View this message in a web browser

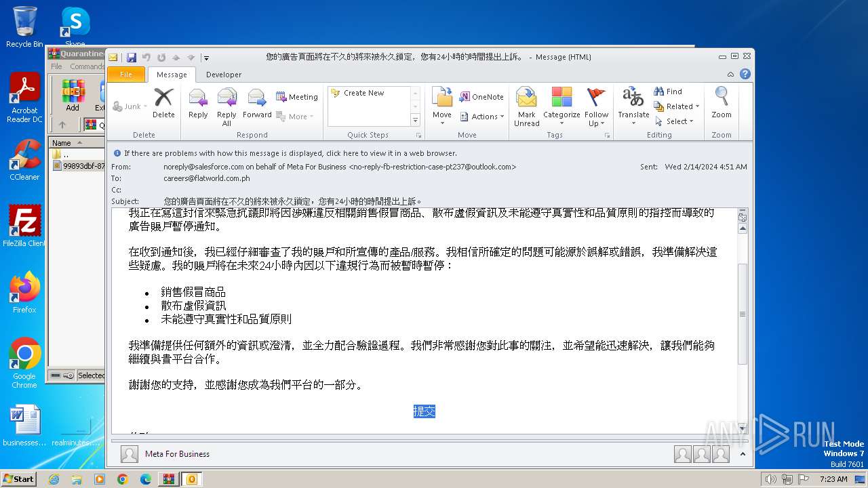[x=290, y=153]
